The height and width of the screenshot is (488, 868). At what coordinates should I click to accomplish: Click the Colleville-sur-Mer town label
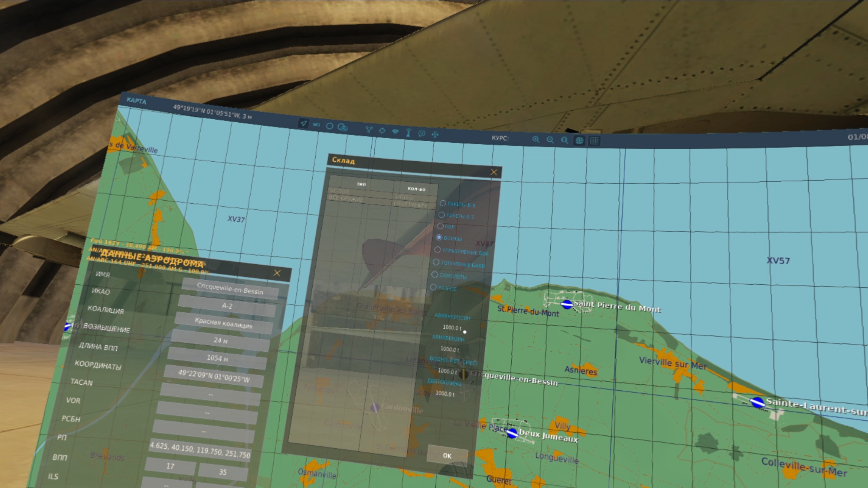click(804, 467)
